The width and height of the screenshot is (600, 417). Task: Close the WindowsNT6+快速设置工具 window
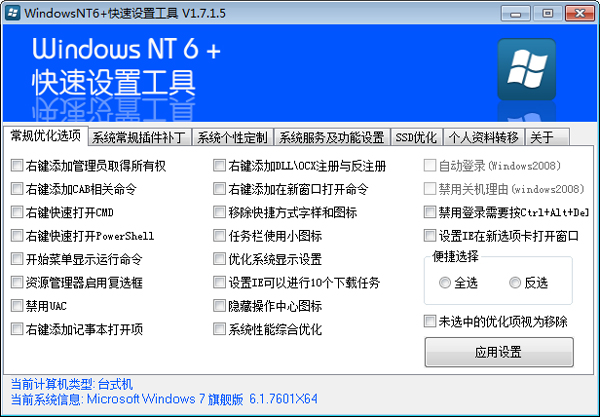click(580, 14)
